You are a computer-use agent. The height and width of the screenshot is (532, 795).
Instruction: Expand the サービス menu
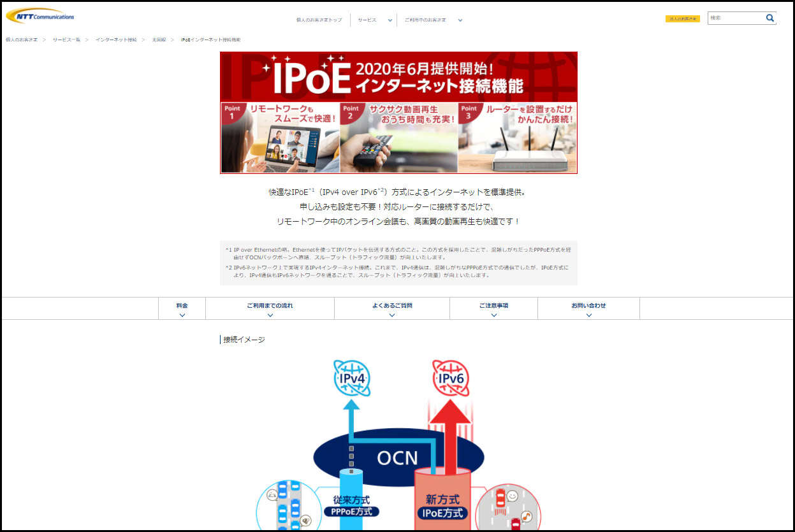coord(375,20)
